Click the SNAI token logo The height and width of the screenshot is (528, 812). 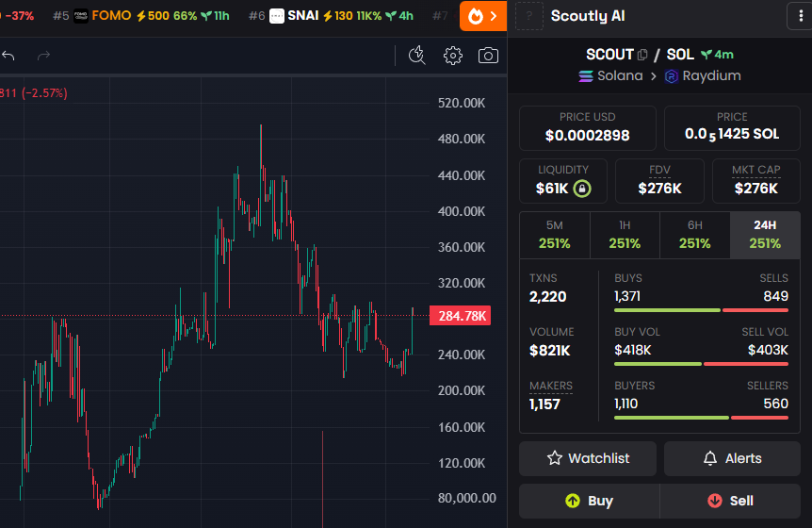pyautogui.click(x=277, y=16)
